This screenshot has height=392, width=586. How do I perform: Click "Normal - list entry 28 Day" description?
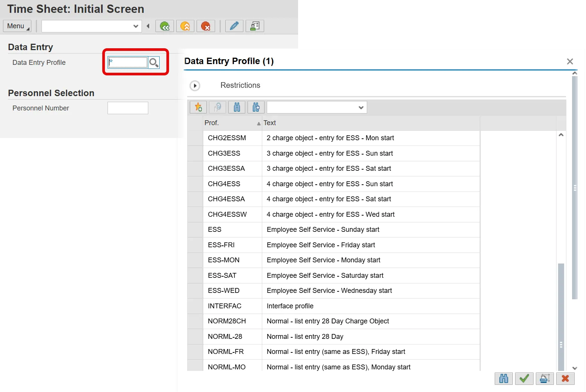pos(305,337)
